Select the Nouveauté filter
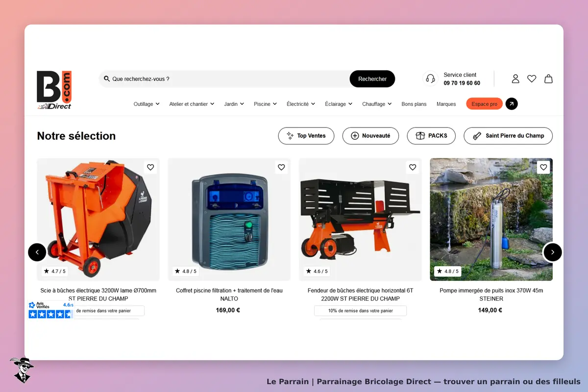Image resolution: width=588 pixels, height=392 pixels. (x=370, y=136)
